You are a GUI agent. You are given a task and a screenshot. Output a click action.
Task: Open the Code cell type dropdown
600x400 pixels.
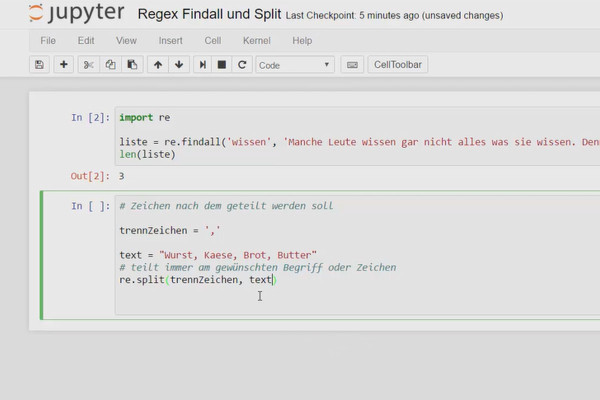pyautogui.click(x=295, y=65)
